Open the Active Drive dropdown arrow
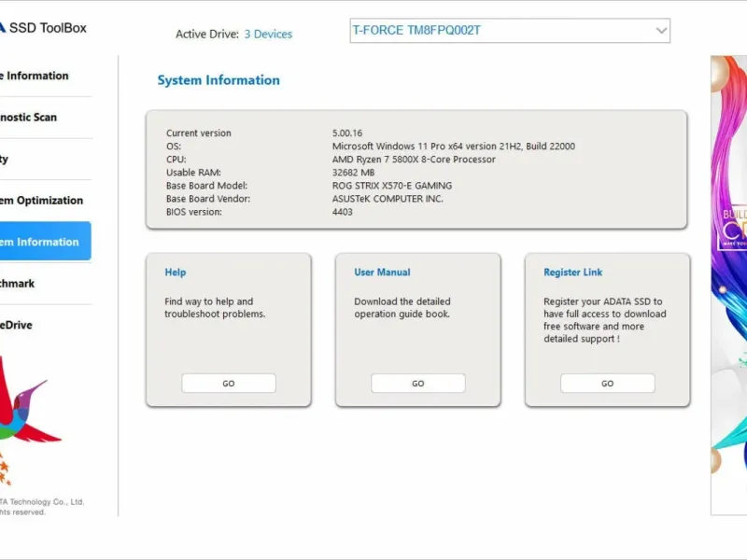This screenshot has width=747, height=560. click(x=661, y=31)
